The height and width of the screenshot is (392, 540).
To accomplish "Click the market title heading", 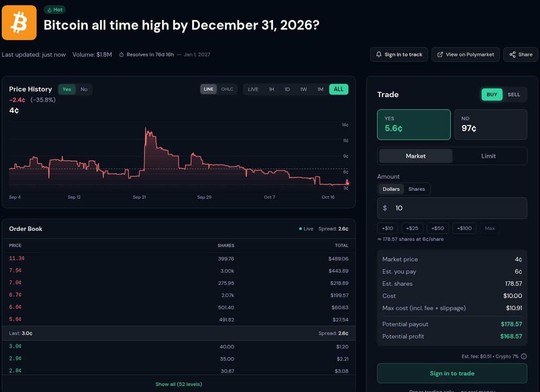I will click(x=181, y=25).
